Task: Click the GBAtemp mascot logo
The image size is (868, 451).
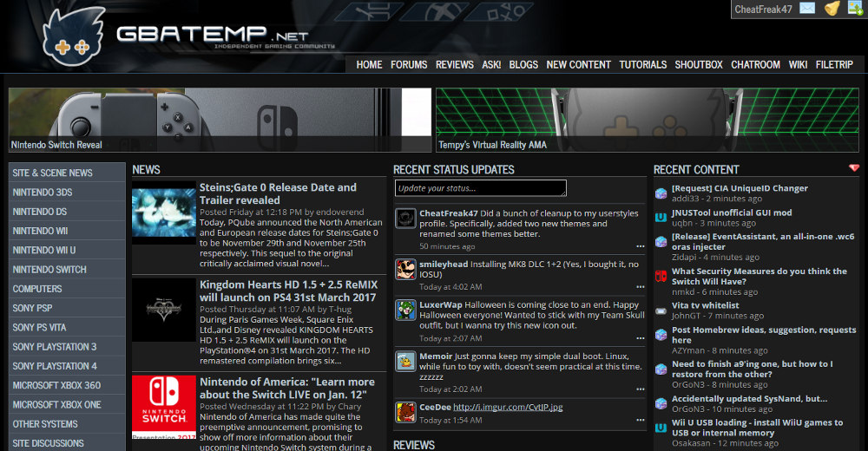Action: click(x=74, y=36)
